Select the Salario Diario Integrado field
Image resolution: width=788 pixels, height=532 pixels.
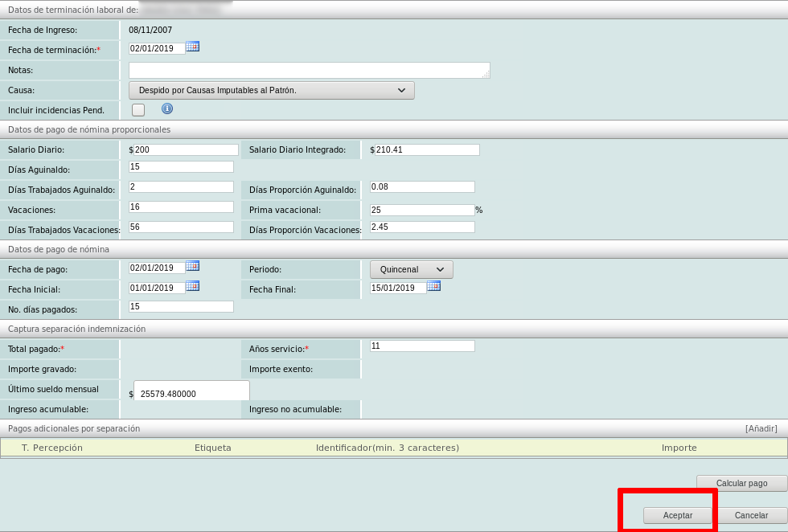[x=427, y=149]
